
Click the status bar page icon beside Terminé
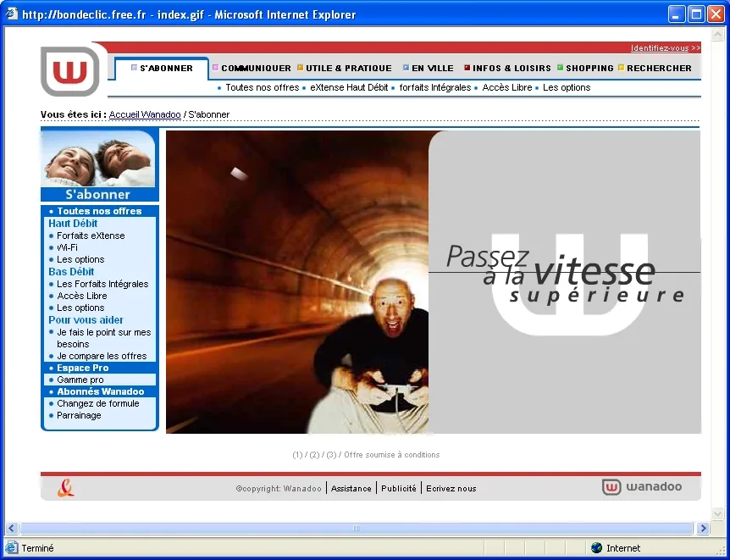[x=12, y=548]
